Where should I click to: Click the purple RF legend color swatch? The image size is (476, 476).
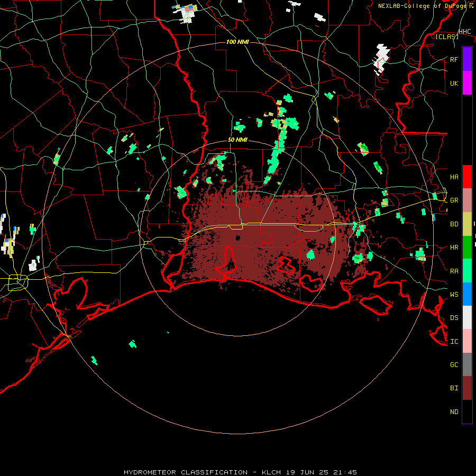tap(467, 59)
